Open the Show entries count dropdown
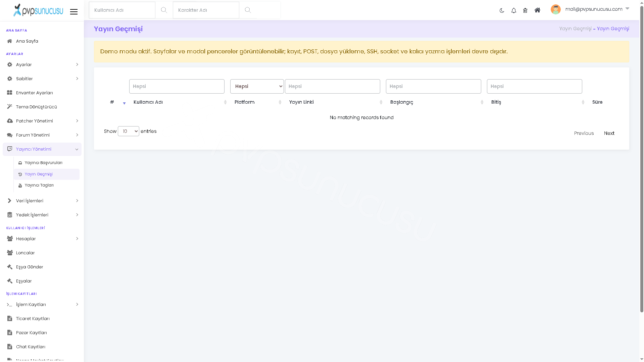Image resolution: width=644 pixels, height=362 pixels. [x=129, y=131]
